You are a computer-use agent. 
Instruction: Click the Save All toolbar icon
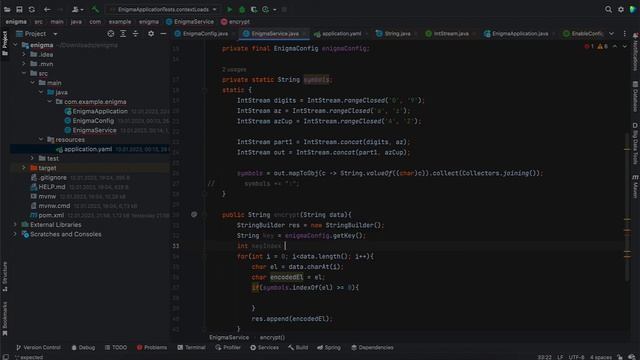19,9
